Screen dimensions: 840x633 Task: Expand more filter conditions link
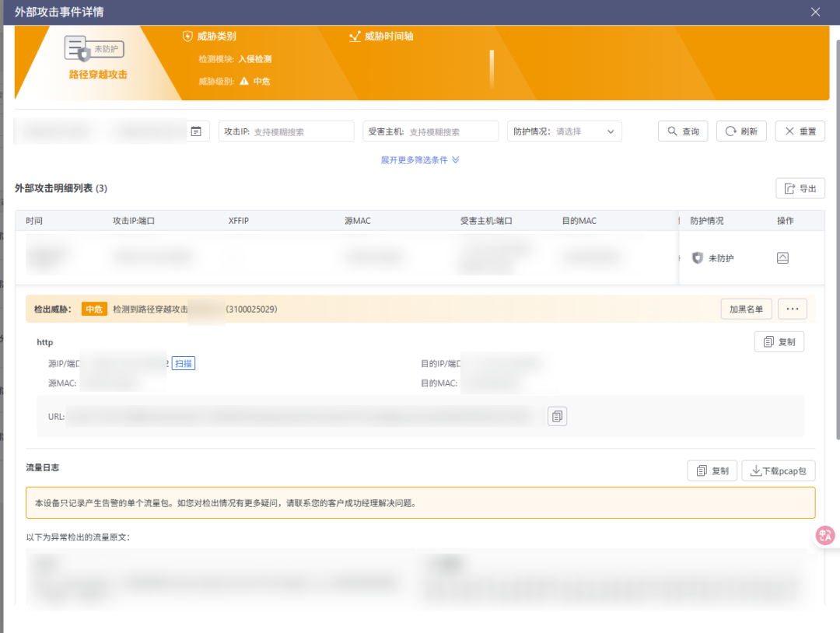[x=419, y=160]
